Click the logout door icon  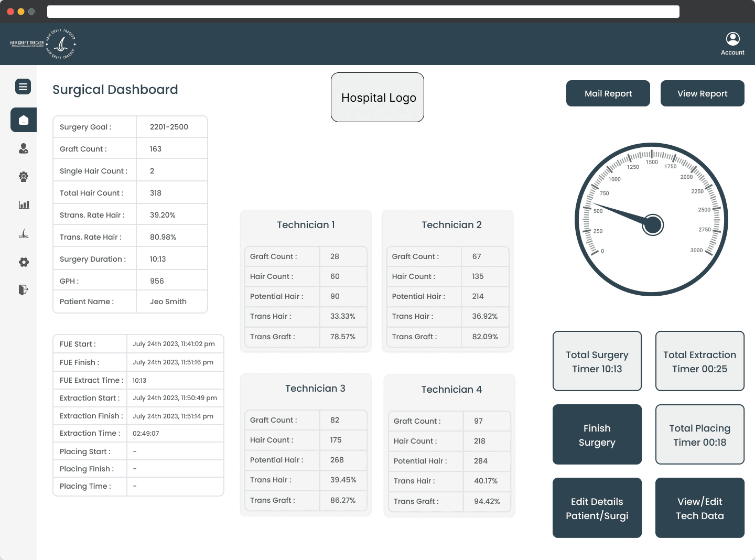(x=24, y=290)
